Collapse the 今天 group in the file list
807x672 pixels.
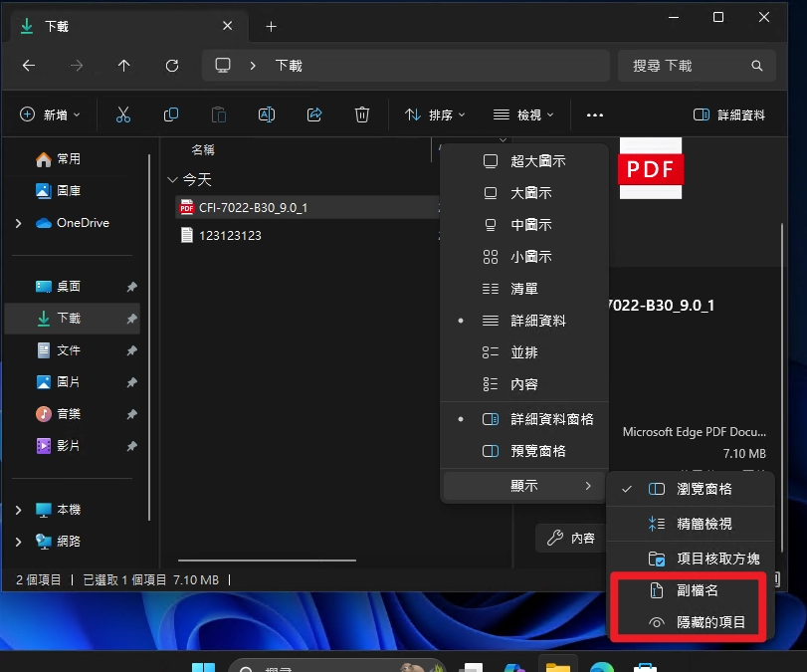pos(172,180)
